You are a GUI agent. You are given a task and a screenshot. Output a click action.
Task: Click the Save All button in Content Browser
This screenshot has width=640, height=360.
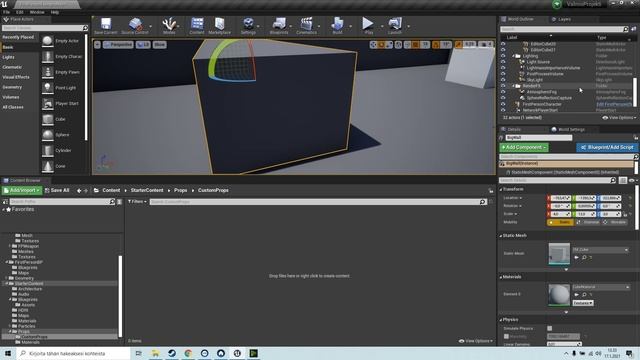click(x=57, y=190)
